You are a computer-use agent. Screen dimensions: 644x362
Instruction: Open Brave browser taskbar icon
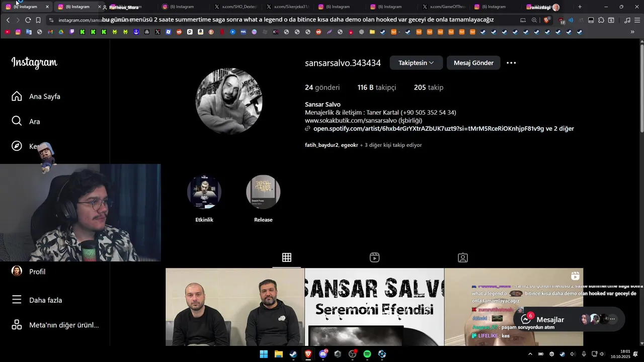(308, 354)
